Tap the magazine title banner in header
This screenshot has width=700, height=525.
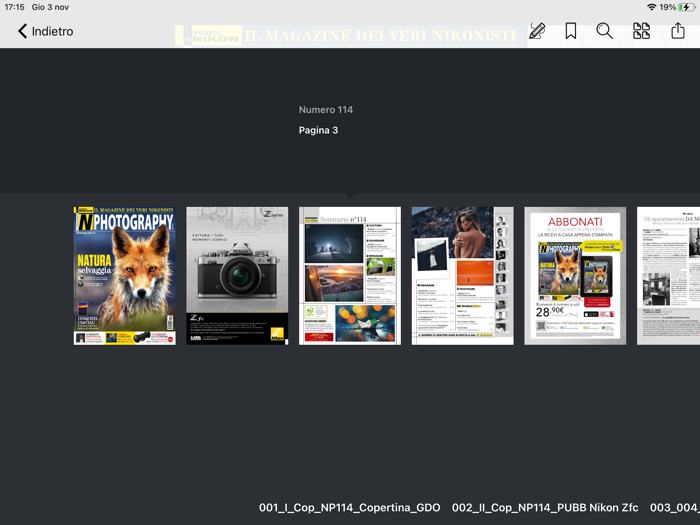click(x=351, y=36)
